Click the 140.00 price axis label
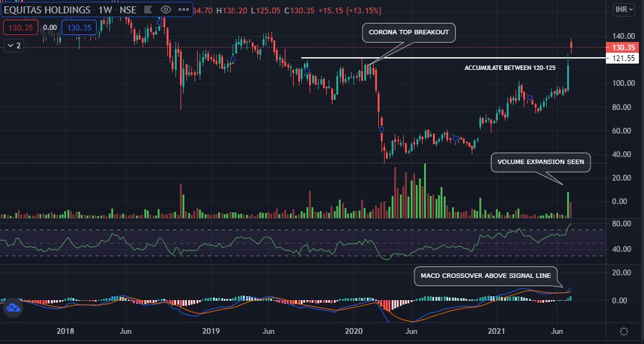The width and height of the screenshot is (644, 344). 622,36
